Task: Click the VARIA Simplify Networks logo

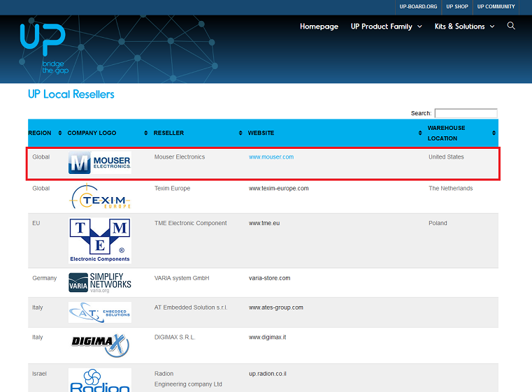Action: 100,282
